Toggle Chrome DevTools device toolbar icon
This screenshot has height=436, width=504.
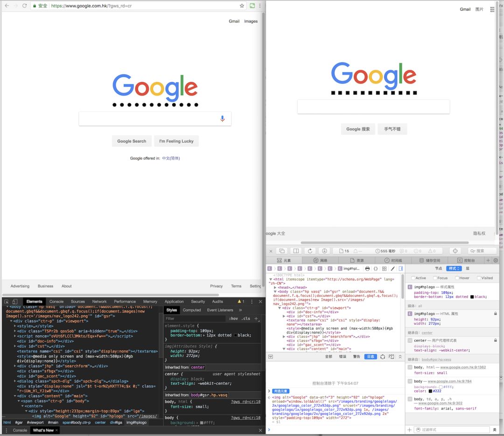coord(15,302)
